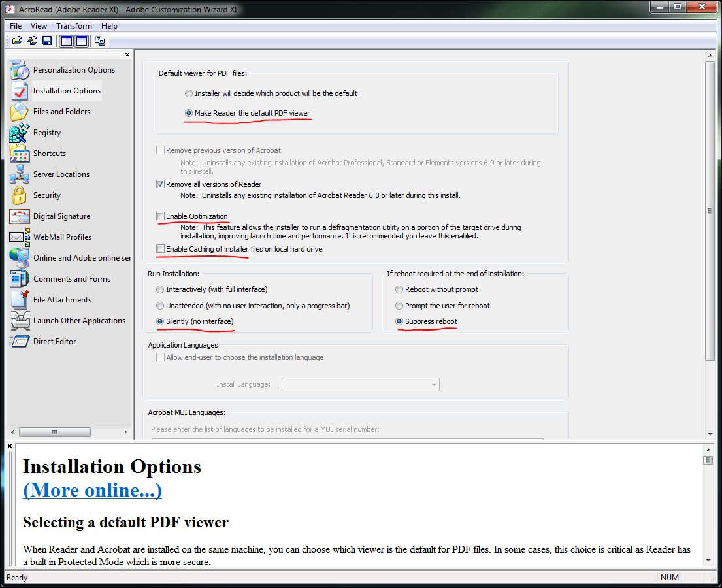The height and width of the screenshot is (588, 722).
Task: Select the Shortcuts sidebar icon
Action: pos(20,153)
